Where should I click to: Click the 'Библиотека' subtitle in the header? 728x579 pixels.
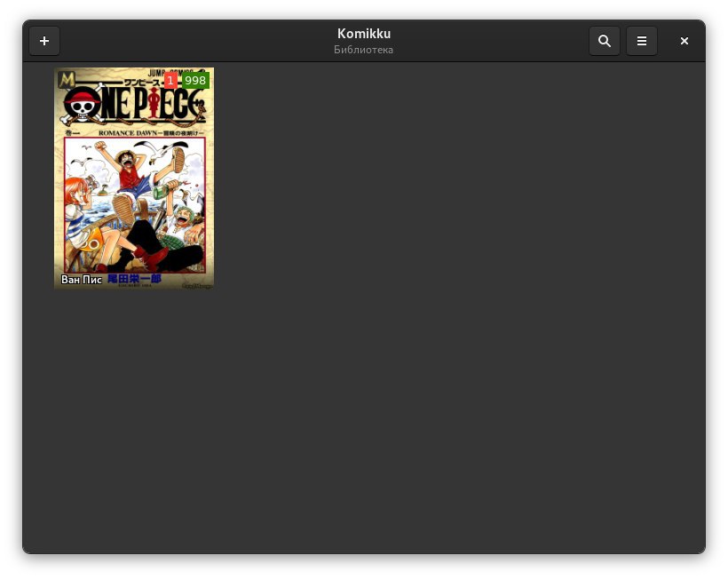[363, 50]
